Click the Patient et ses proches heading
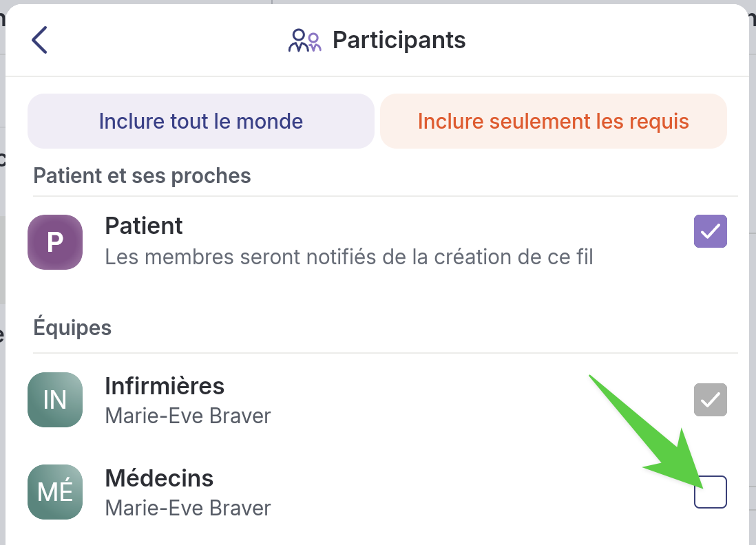The image size is (756, 545). point(142,175)
